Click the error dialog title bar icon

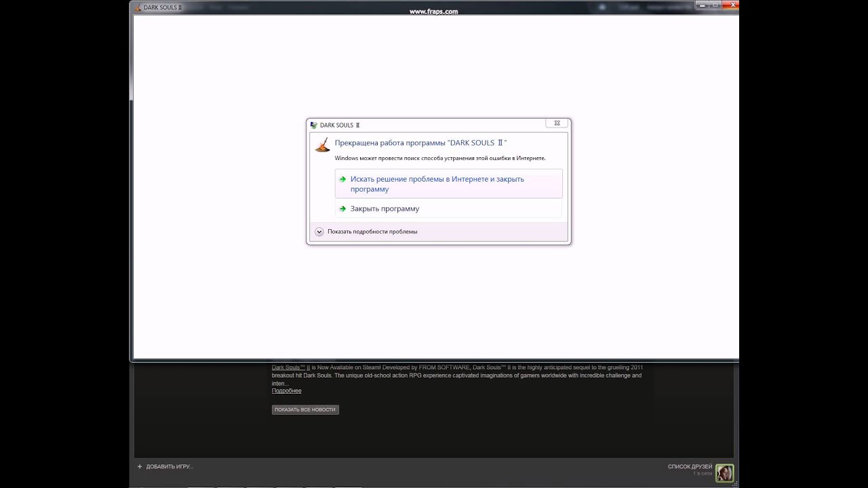click(x=313, y=125)
